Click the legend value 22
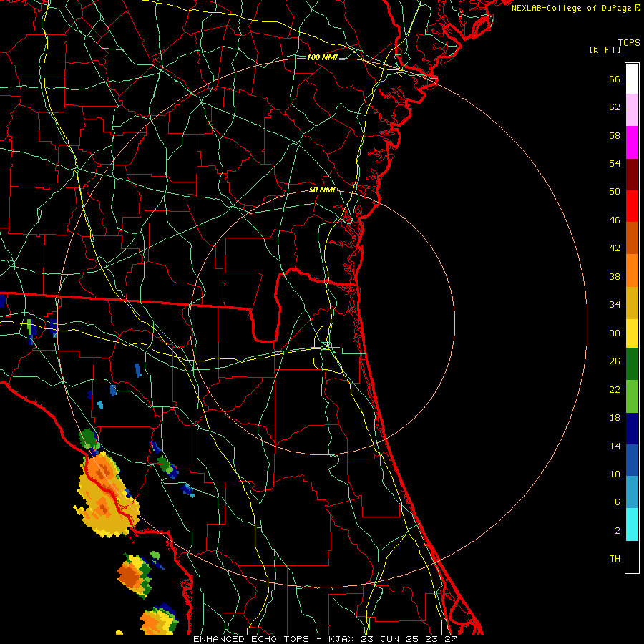 tap(615, 389)
